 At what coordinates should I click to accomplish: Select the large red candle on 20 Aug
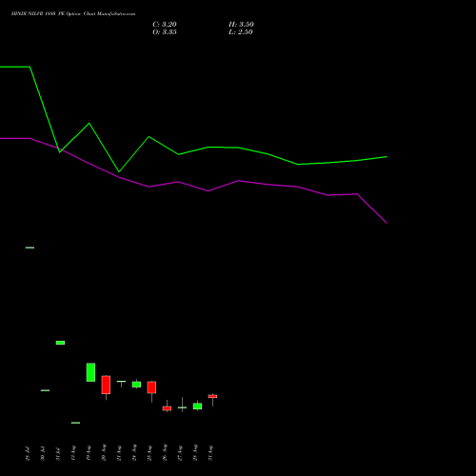click(106, 385)
